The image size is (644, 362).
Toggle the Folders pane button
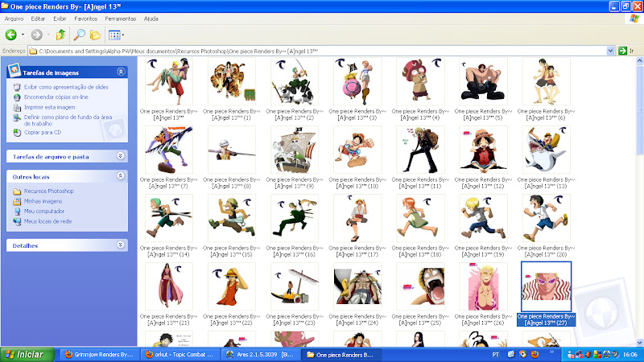(95, 35)
